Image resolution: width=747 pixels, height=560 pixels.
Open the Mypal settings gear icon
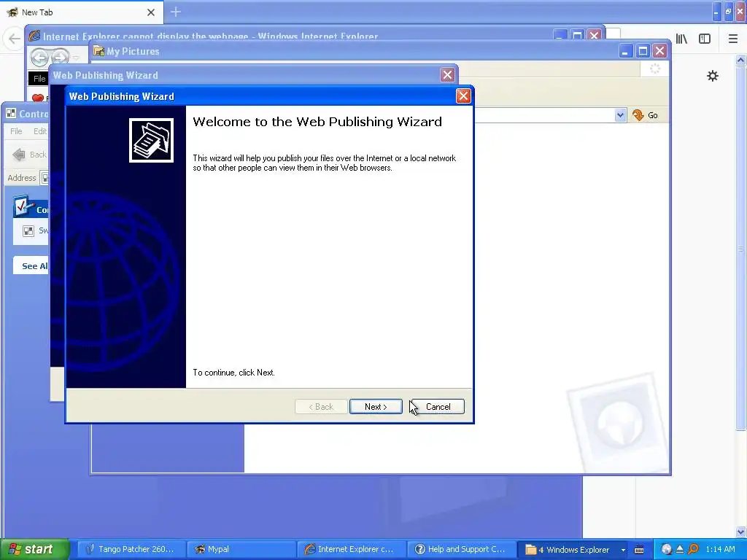pyautogui.click(x=712, y=76)
